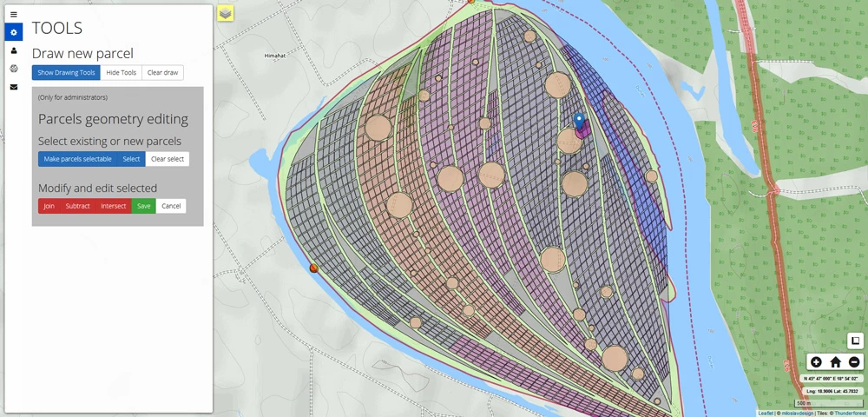Zoom out with the minus icon
The image size is (868, 417).
tap(854, 362)
